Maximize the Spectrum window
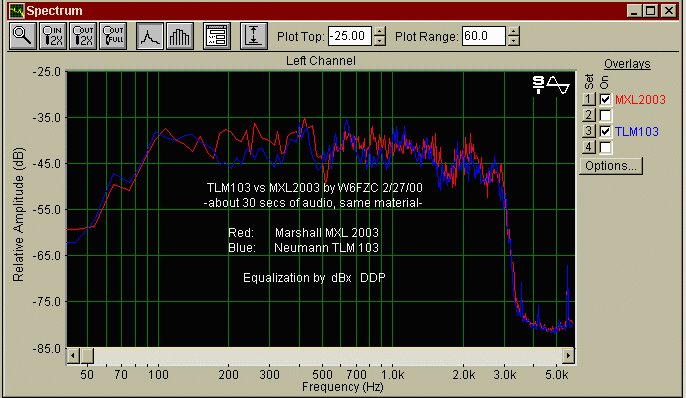686x398 pixels. pyautogui.click(x=651, y=10)
